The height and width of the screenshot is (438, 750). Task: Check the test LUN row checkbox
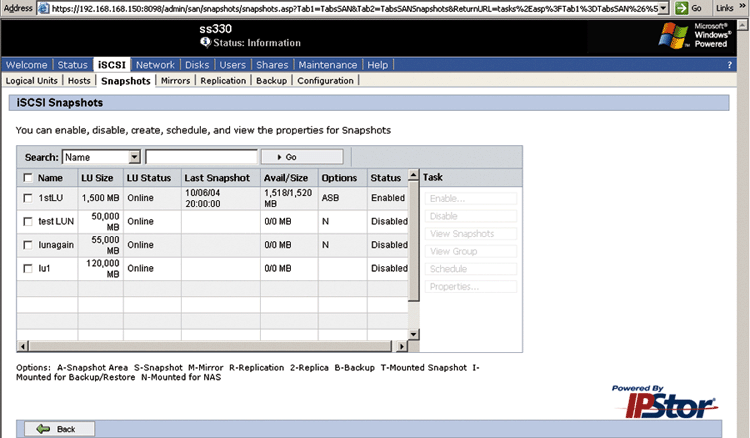[x=27, y=221]
